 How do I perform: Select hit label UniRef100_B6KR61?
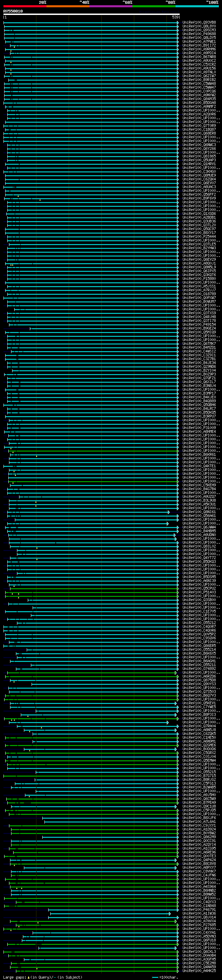[199, 455]
